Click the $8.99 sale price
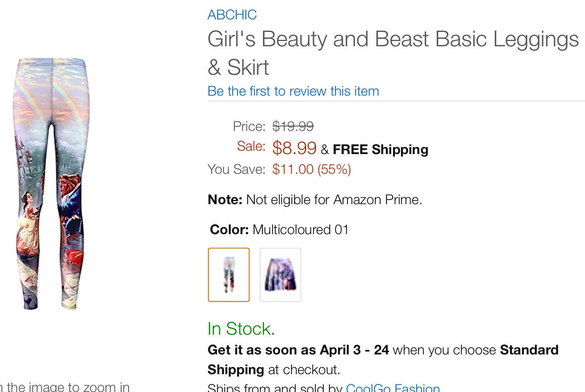This screenshot has height=392, width=585. [x=294, y=148]
